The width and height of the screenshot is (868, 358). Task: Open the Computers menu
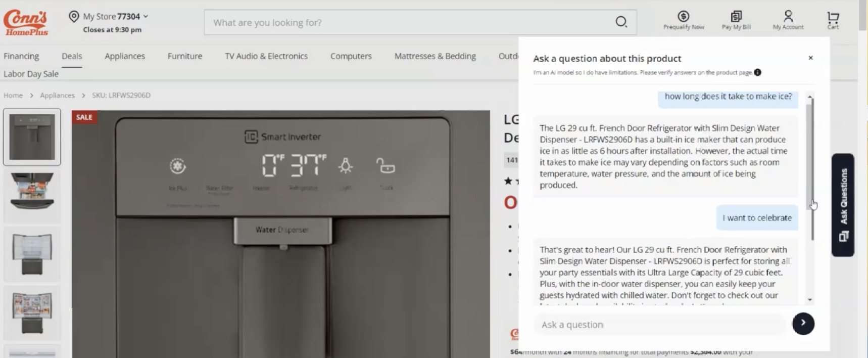click(x=351, y=56)
